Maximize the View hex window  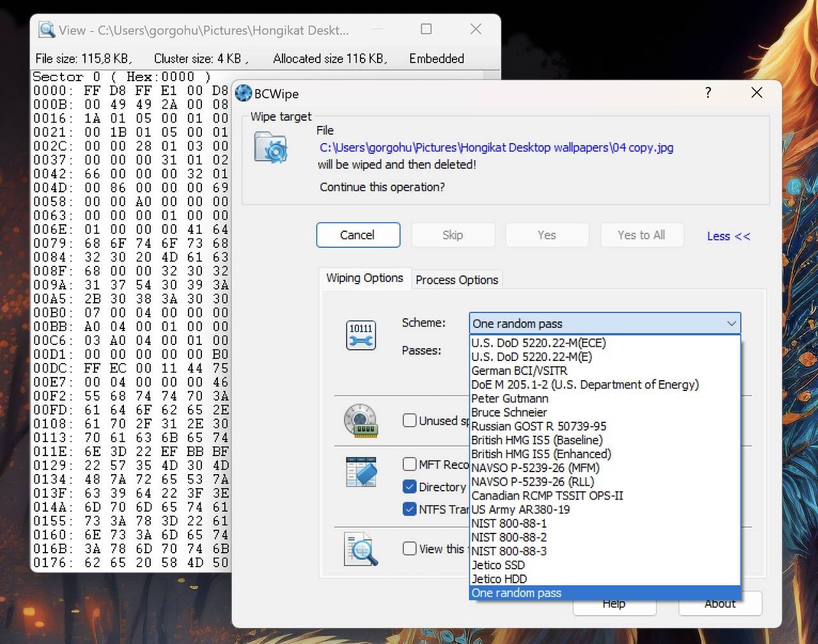pyautogui.click(x=426, y=29)
